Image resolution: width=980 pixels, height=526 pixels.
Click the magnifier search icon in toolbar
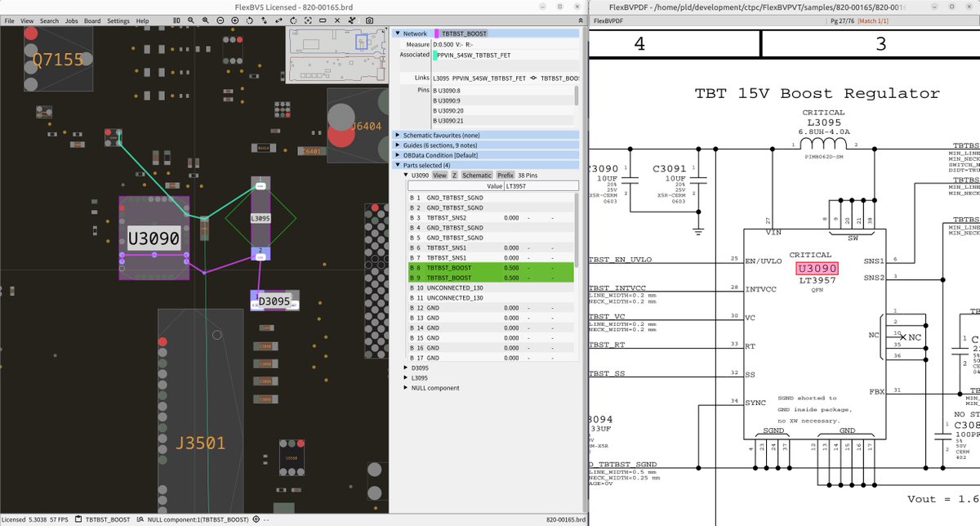(x=190, y=20)
